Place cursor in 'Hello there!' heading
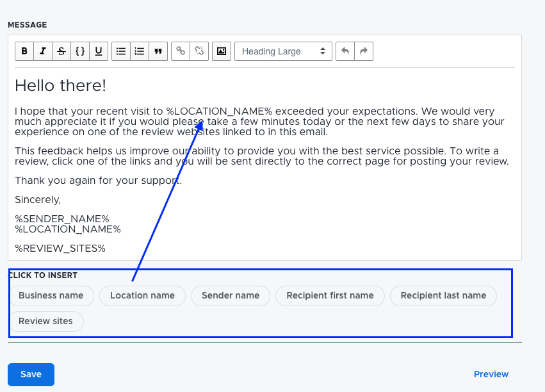Screen dimensions: 545x392 [60, 86]
